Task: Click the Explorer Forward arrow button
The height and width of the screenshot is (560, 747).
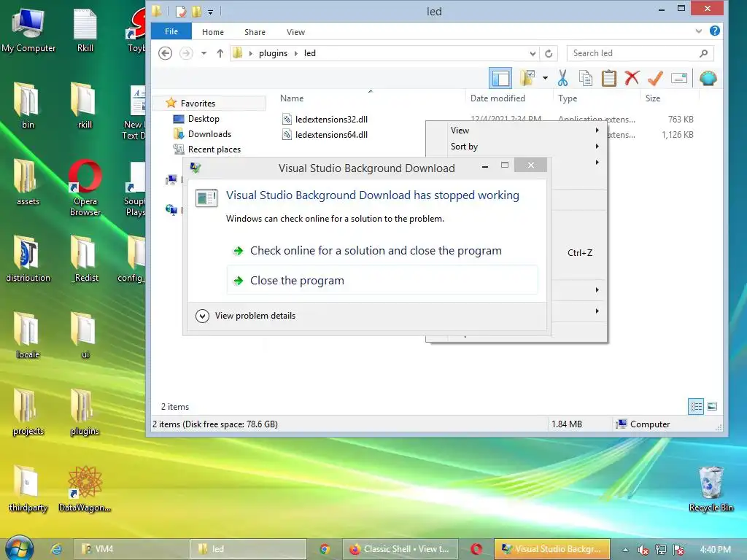Action: coord(186,53)
